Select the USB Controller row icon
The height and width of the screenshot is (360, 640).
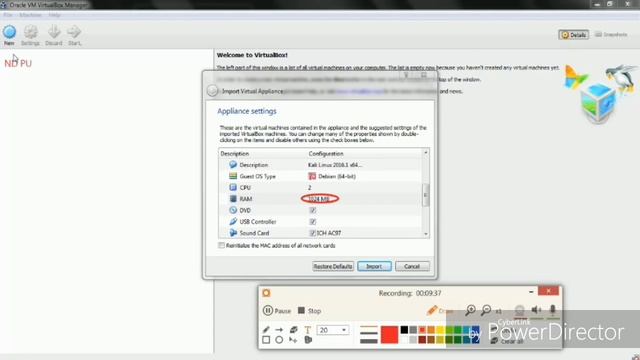pos(233,222)
